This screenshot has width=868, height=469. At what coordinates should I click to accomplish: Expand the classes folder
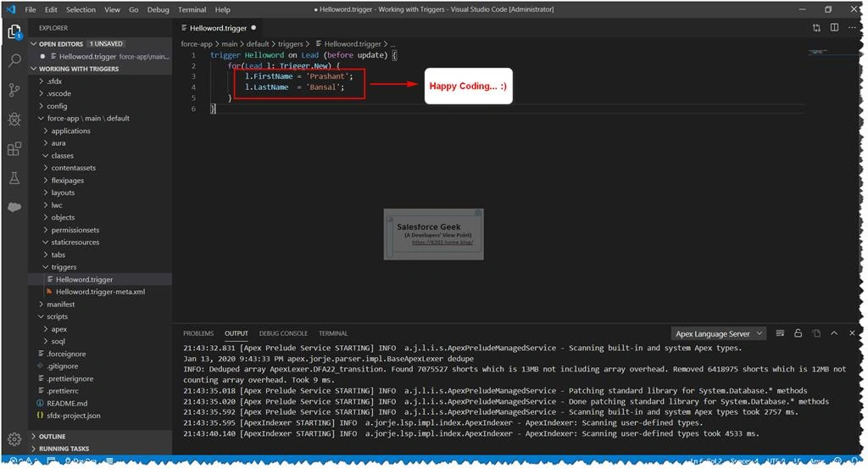pos(100,155)
